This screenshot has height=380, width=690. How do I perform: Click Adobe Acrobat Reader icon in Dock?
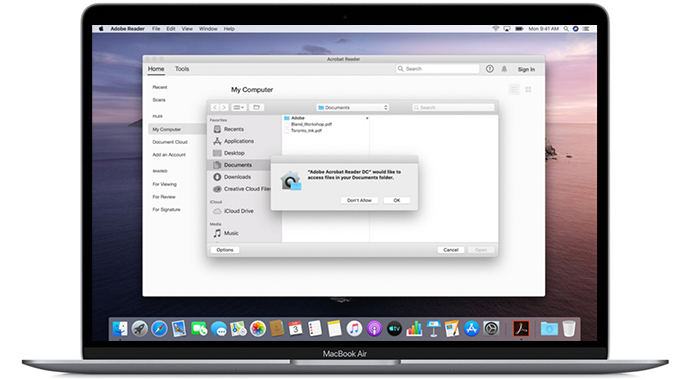521,329
